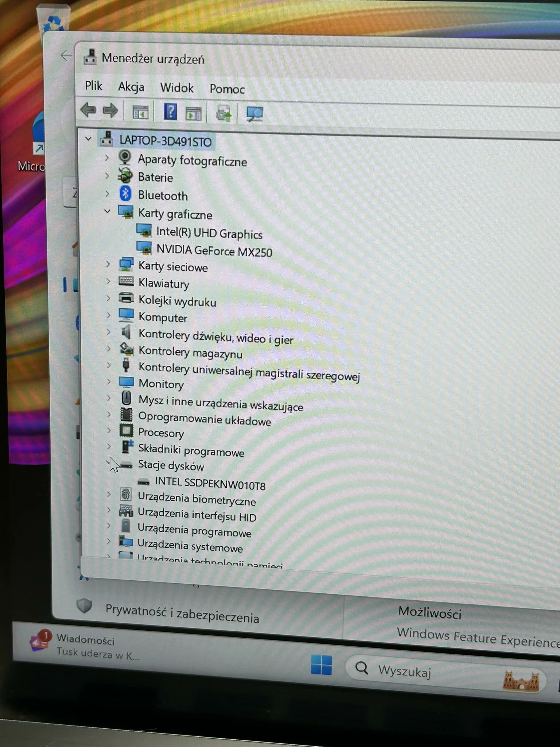Viewport: 560px width, 747px height.
Task: Click the Baterie battery icon
Action: pyautogui.click(x=125, y=175)
